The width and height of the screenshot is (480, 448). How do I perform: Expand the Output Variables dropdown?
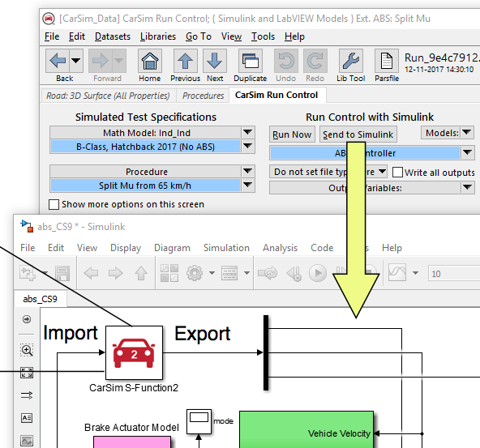[467, 187]
